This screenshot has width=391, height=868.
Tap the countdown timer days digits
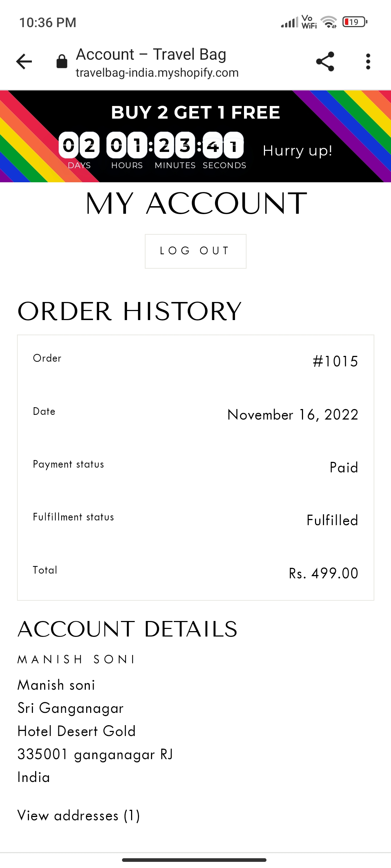click(79, 145)
